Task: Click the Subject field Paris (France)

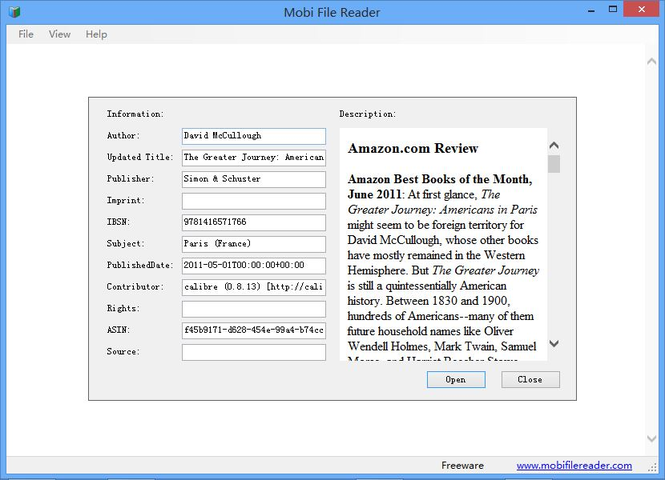Action: point(254,244)
